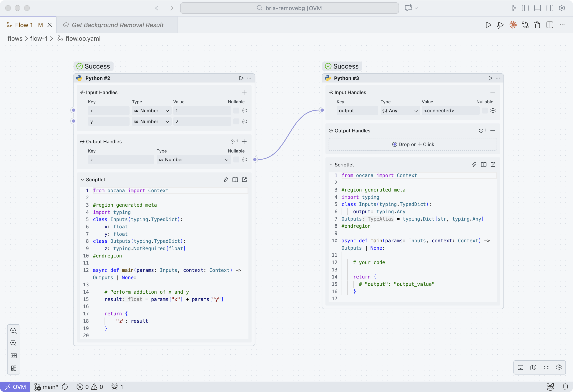Zoom out of the flow canvas
573x392 pixels.
pos(13,343)
